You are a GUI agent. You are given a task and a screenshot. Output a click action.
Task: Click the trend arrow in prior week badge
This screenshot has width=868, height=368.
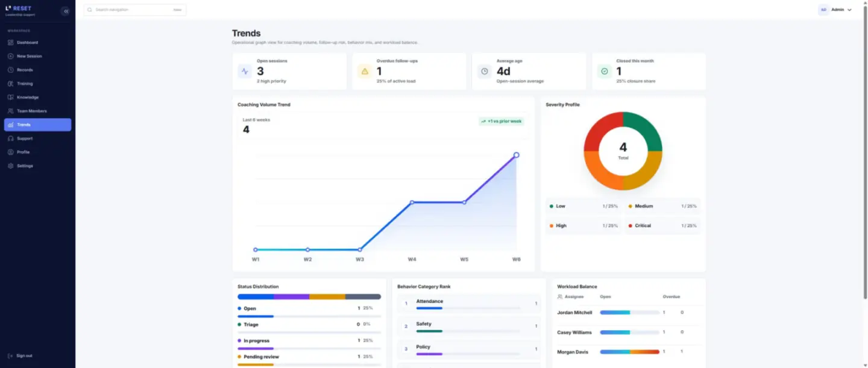click(x=483, y=121)
